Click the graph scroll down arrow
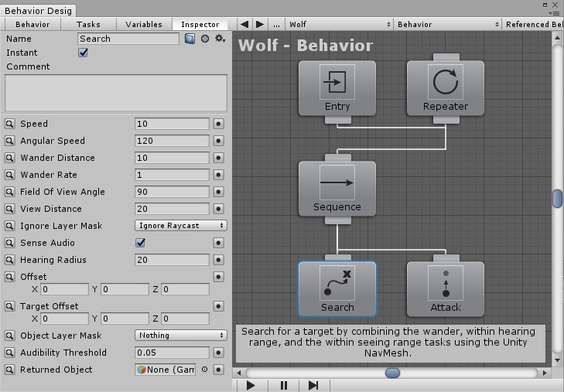The height and width of the screenshot is (392, 564). click(557, 360)
